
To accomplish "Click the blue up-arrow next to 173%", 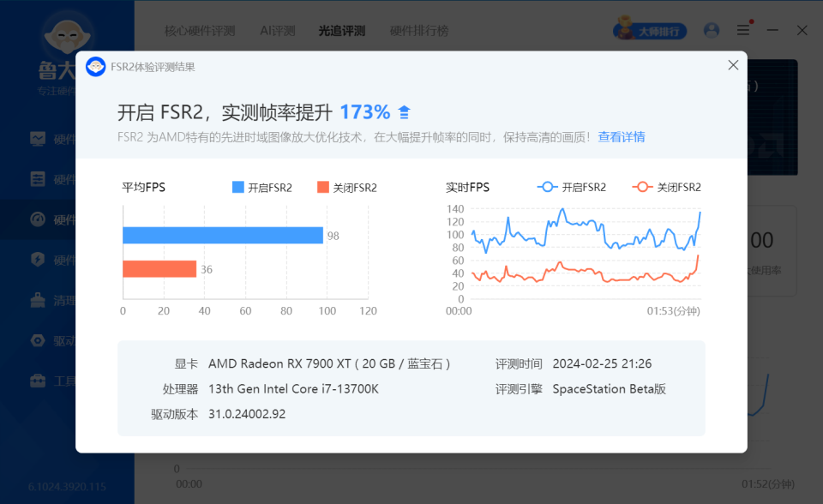I will pos(404,111).
